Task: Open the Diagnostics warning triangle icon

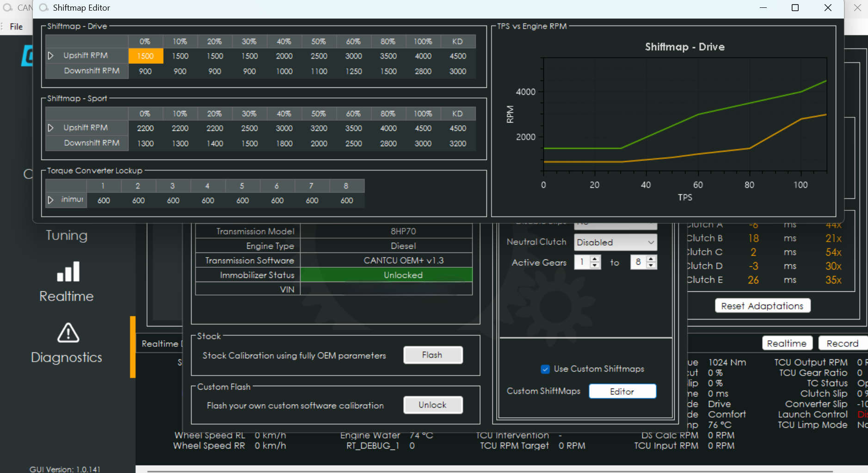Action: point(68,333)
